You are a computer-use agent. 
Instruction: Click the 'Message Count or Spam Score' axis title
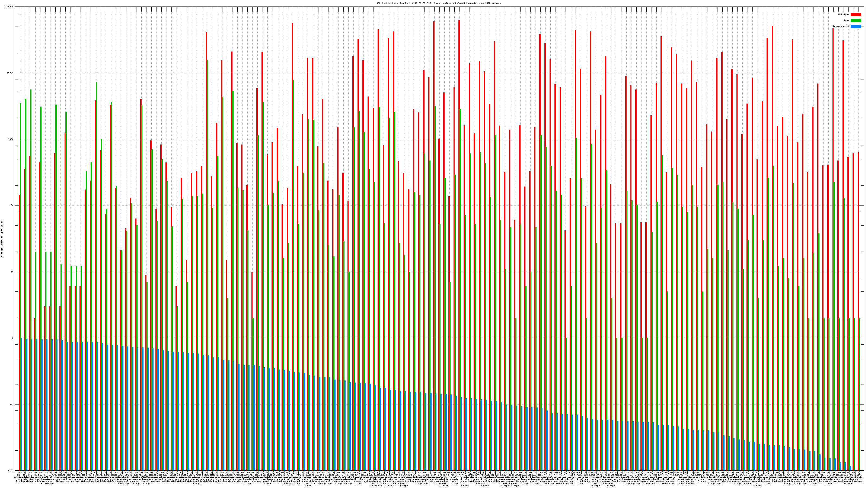(x=2, y=239)
